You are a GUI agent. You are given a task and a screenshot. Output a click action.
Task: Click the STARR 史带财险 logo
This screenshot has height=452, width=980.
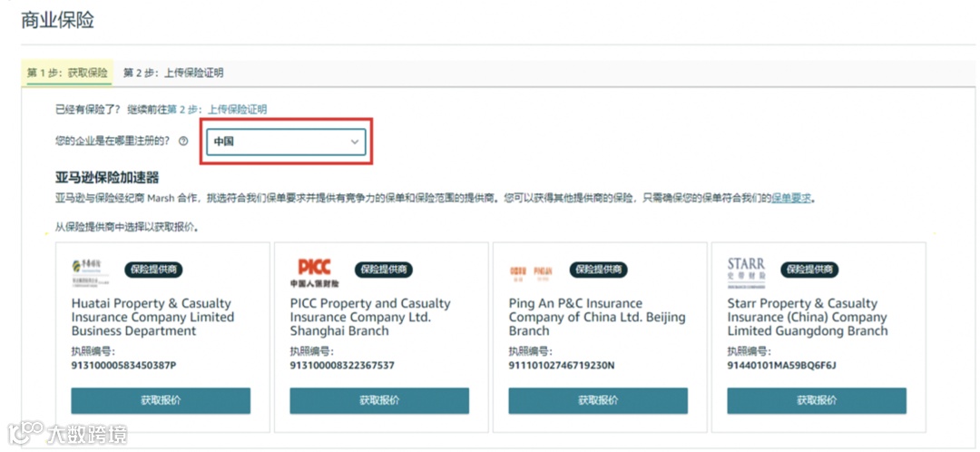click(x=746, y=272)
